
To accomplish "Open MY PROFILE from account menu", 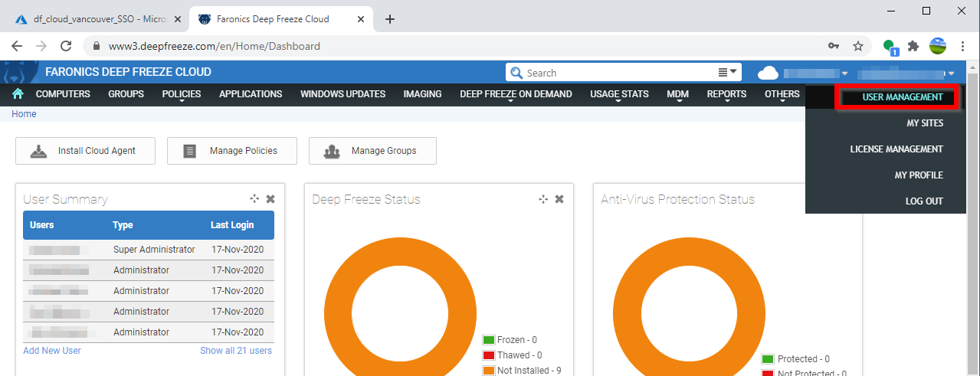I will [x=919, y=175].
